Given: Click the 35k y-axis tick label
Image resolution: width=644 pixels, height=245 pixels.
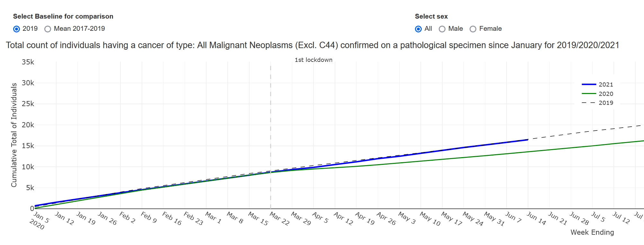Looking at the screenshot, I should [x=28, y=62].
